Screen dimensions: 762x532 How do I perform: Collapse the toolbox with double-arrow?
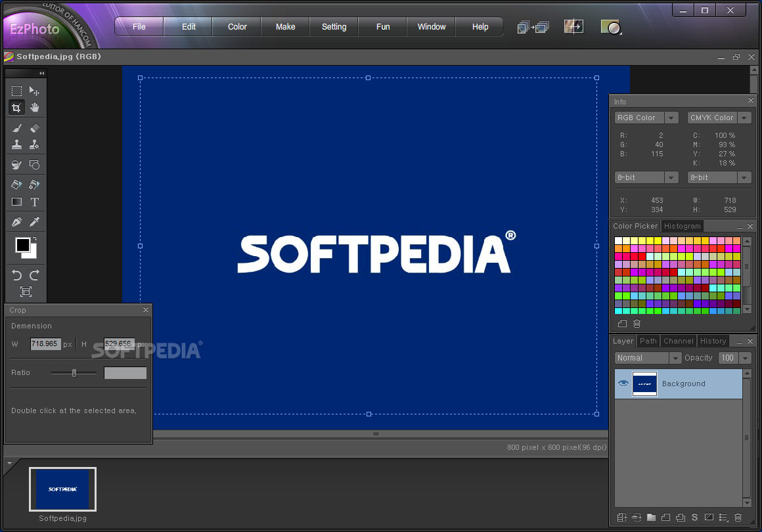[x=42, y=74]
